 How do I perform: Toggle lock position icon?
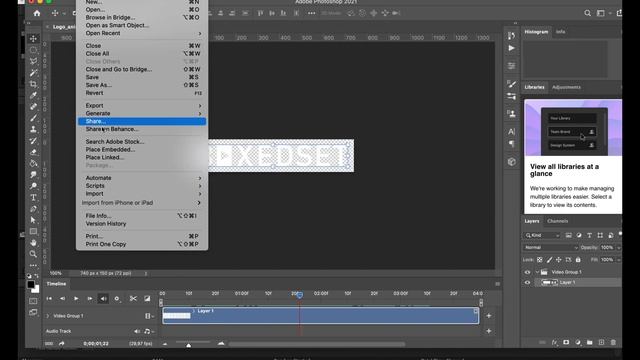coord(559,260)
